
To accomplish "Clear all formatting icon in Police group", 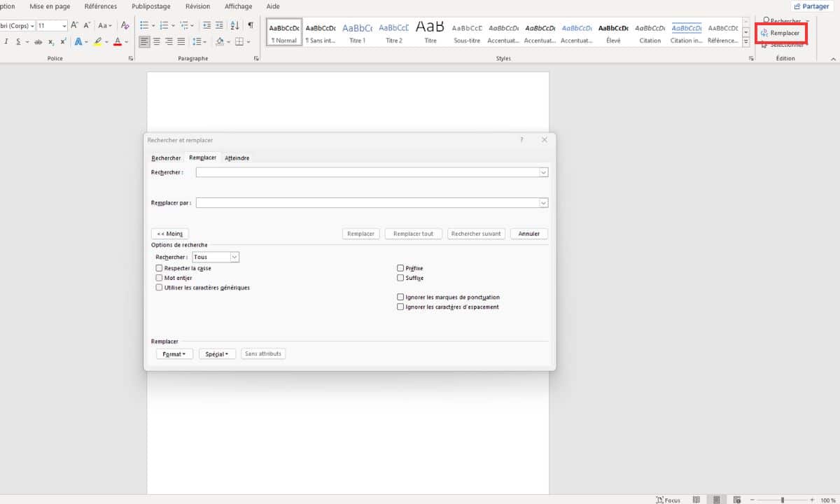I will point(125,25).
